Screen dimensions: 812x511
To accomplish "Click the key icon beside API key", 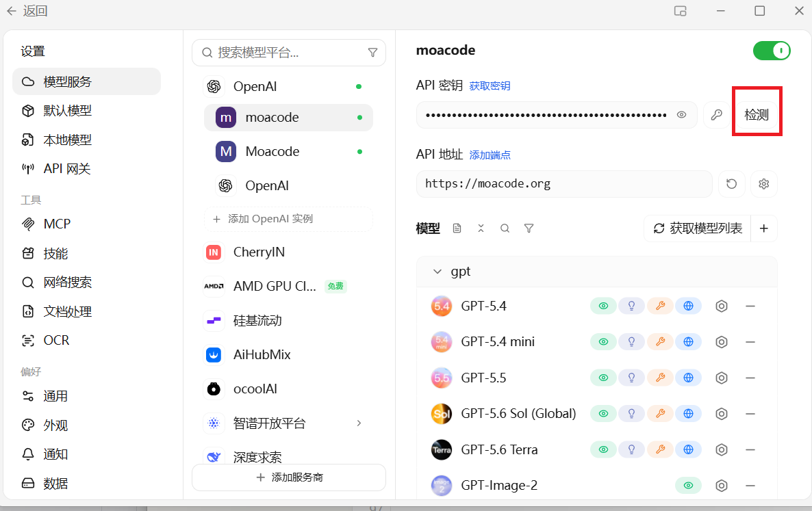I will [717, 115].
